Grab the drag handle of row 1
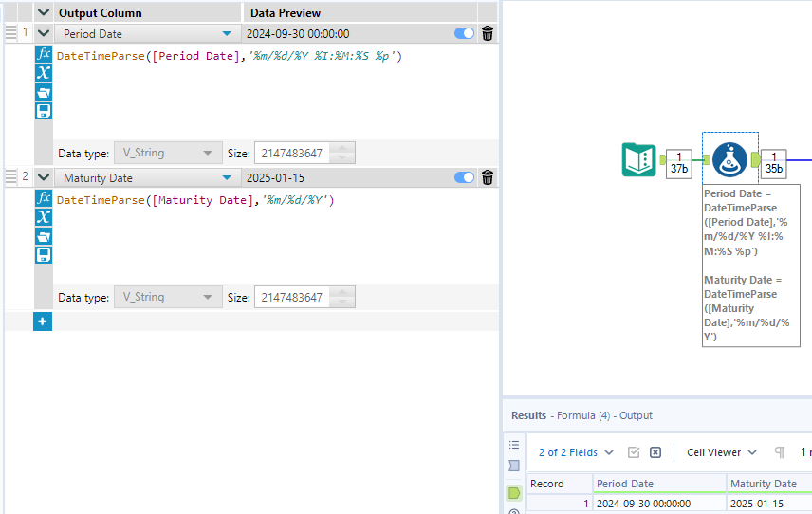Viewport: 812px width, 514px height. pos(10,32)
